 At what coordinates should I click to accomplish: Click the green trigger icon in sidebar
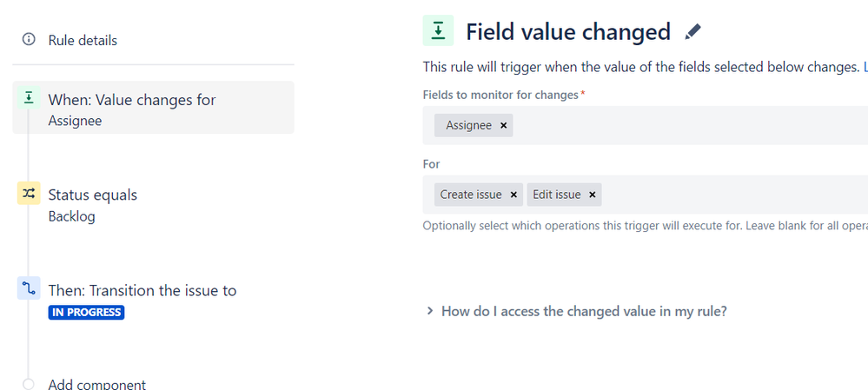tap(29, 98)
